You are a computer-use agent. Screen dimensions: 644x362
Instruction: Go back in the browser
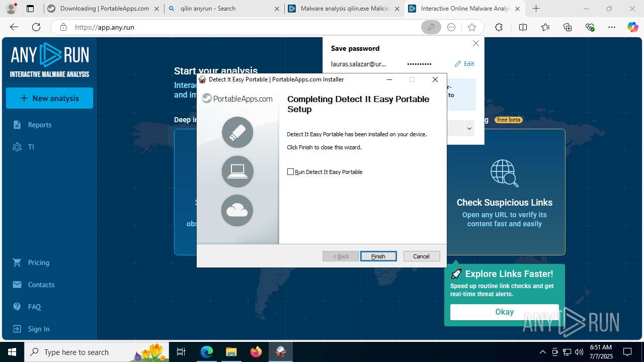click(x=14, y=27)
